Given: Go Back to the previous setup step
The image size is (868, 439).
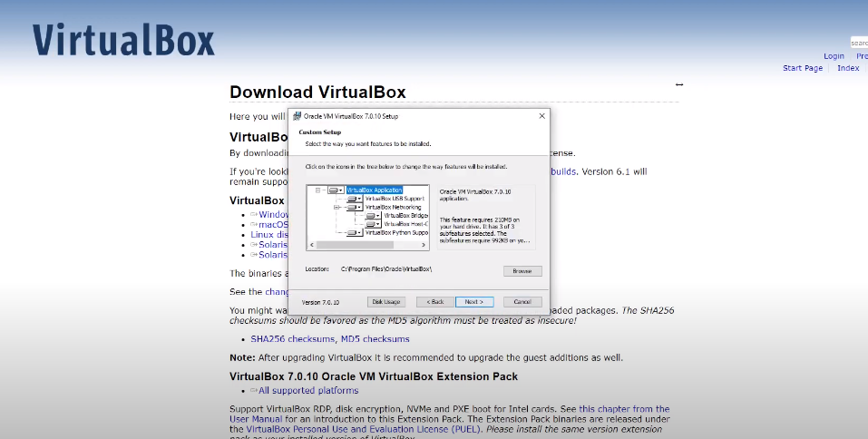Looking at the screenshot, I should [x=435, y=301].
